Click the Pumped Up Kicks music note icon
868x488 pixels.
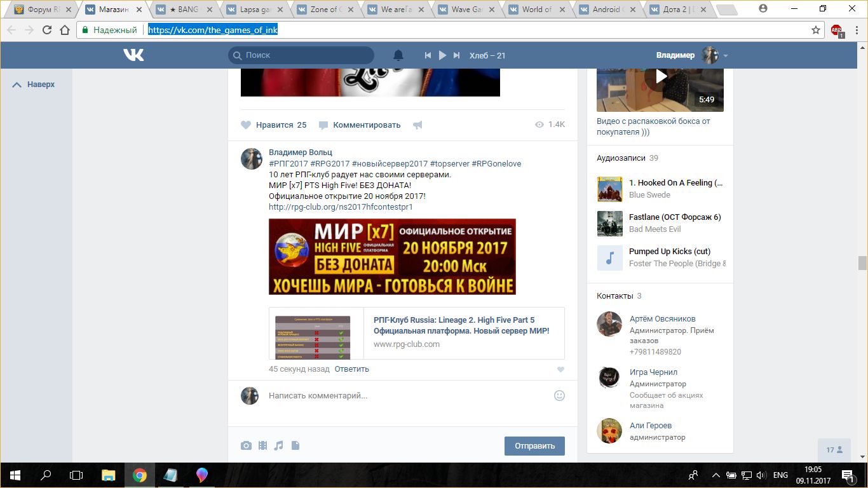pyautogui.click(x=610, y=258)
